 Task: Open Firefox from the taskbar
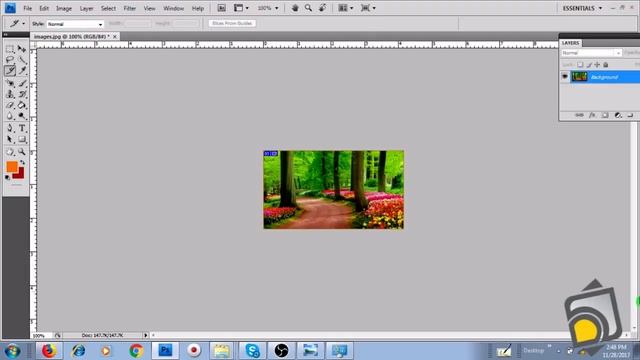49,351
